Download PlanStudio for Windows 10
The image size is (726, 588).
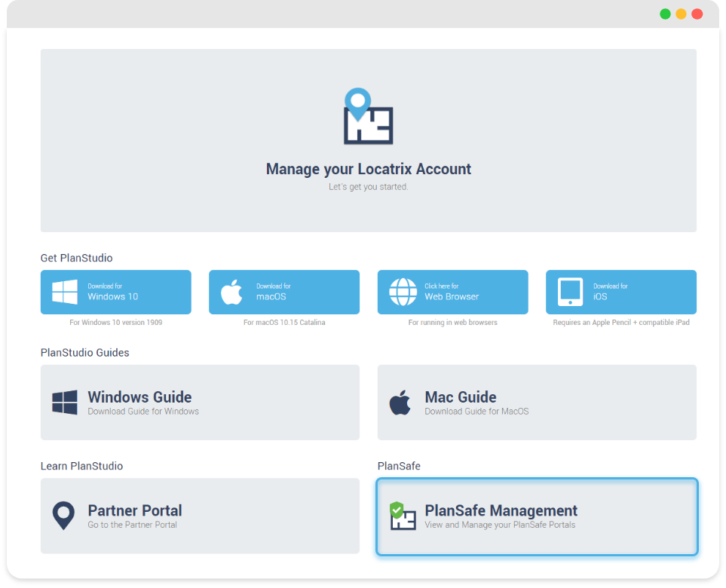click(x=116, y=292)
